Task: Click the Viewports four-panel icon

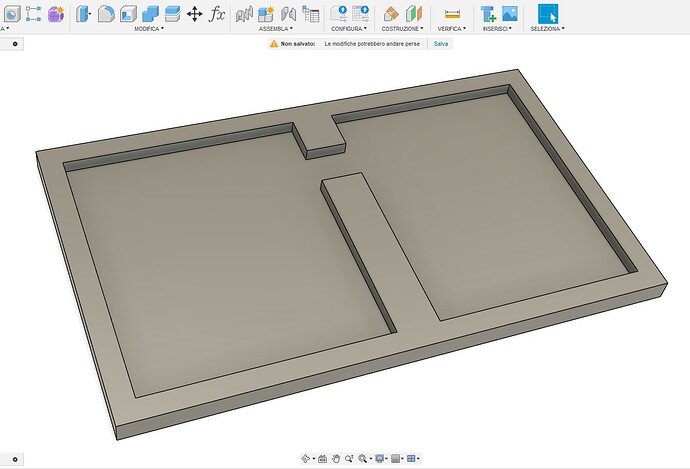Action: pos(411,458)
